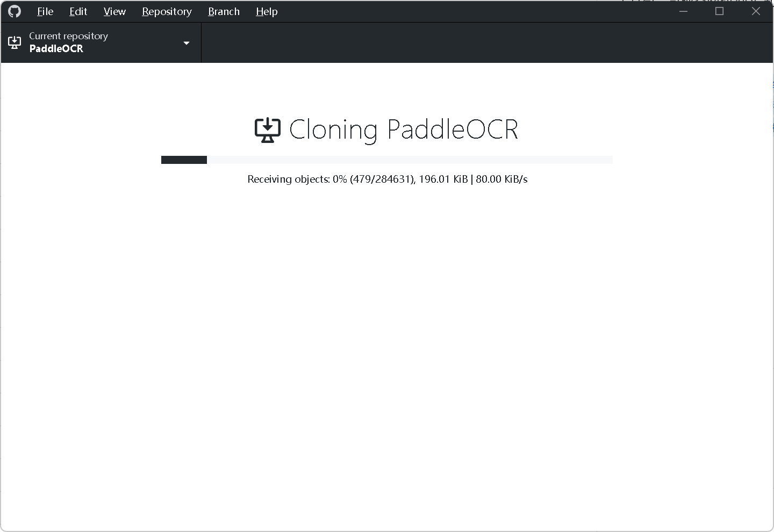This screenshot has width=774, height=532.
Task: Maximize the GitHub Desktop window
Action: [x=720, y=11]
